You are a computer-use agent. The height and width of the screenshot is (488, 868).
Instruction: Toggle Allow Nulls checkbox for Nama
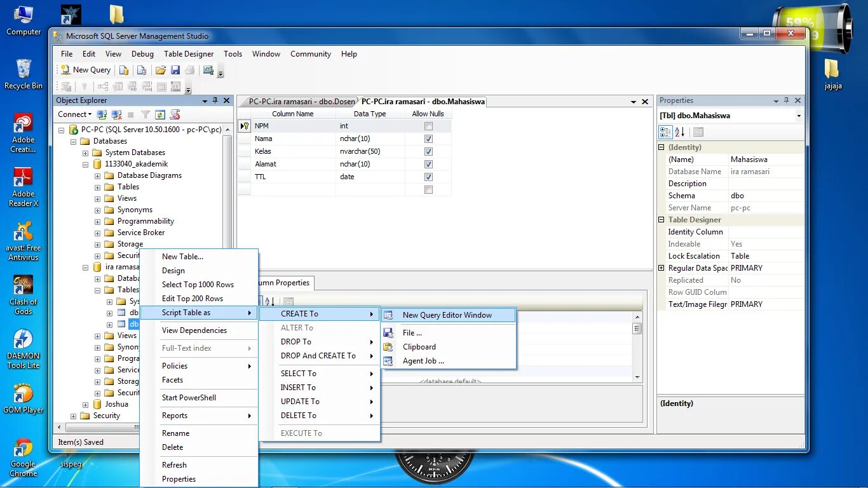point(428,139)
